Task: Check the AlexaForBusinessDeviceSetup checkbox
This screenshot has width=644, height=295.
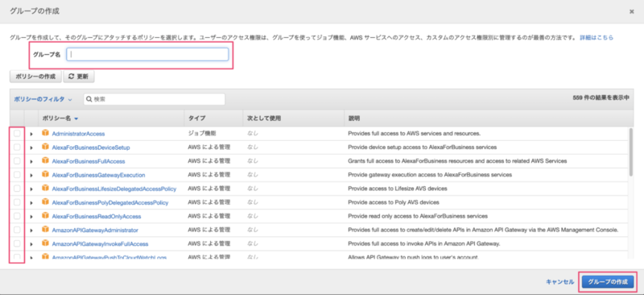Action: [x=17, y=147]
